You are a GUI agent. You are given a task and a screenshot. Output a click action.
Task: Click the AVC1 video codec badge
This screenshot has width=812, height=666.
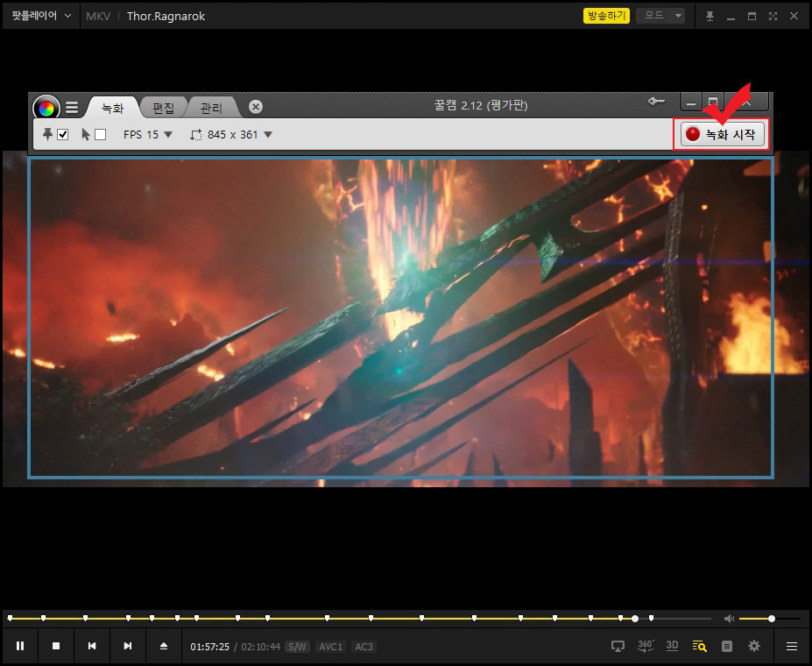[331, 647]
